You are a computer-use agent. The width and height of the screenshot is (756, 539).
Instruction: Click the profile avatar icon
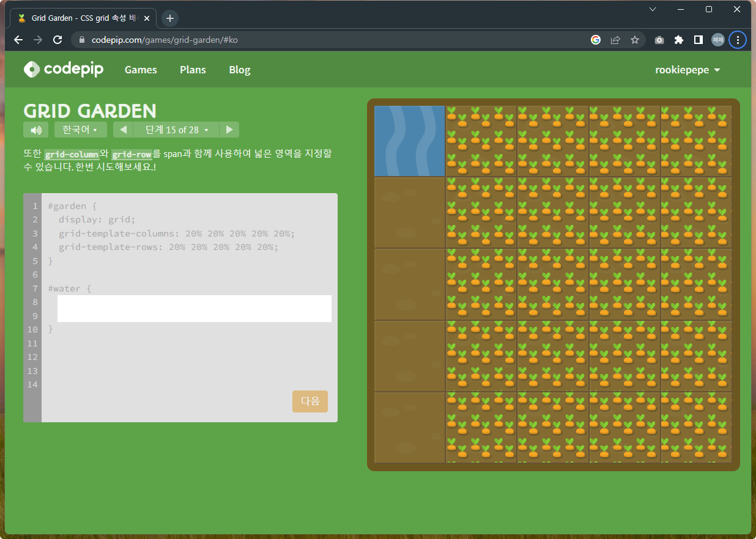tap(717, 40)
